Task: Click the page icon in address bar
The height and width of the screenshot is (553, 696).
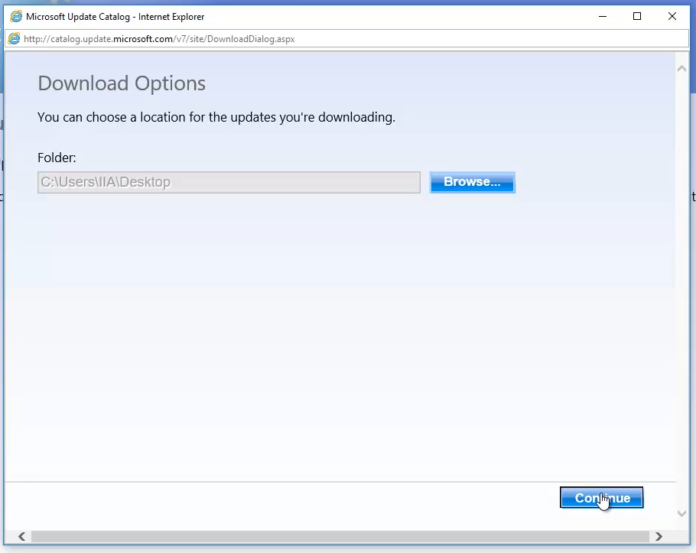Action: coord(14,39)
